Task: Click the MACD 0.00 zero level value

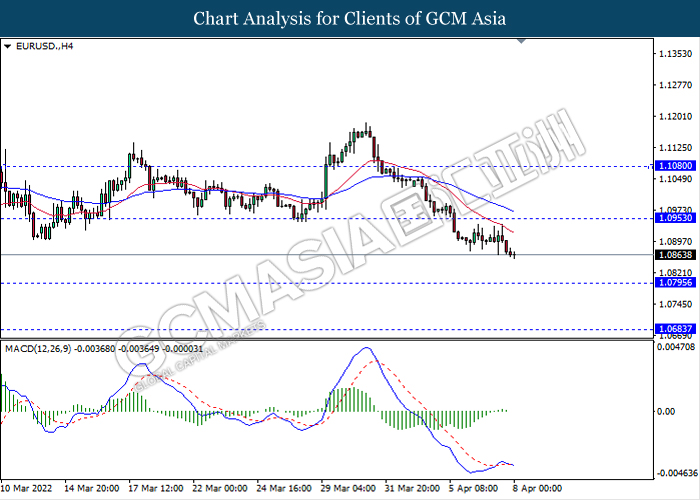Action: click(667, 411)
